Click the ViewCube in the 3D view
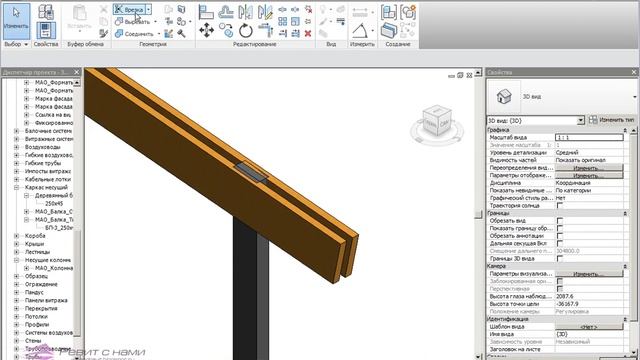Screen dimensions: 640x360 [x=437, y=121]
